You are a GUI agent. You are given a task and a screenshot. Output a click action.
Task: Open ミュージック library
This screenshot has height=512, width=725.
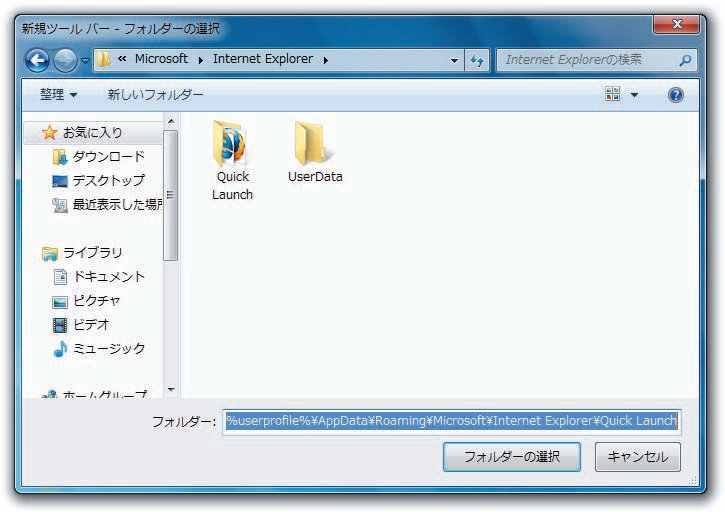109,348
